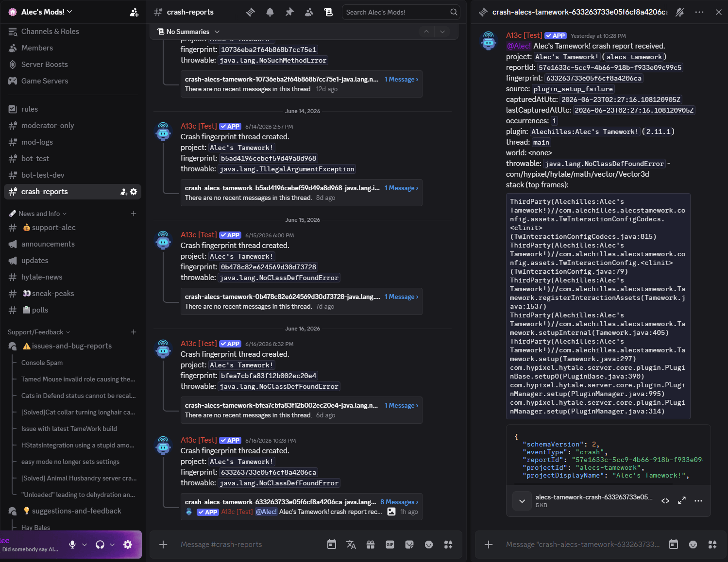Toggle microphone mute
This screenshot has height=562, width=728.
tap(72, 545)
